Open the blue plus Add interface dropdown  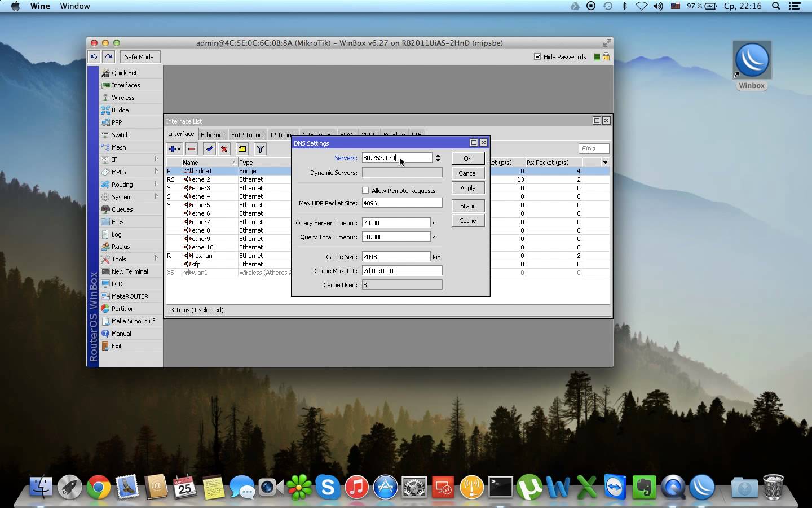(x=175, y=149)
